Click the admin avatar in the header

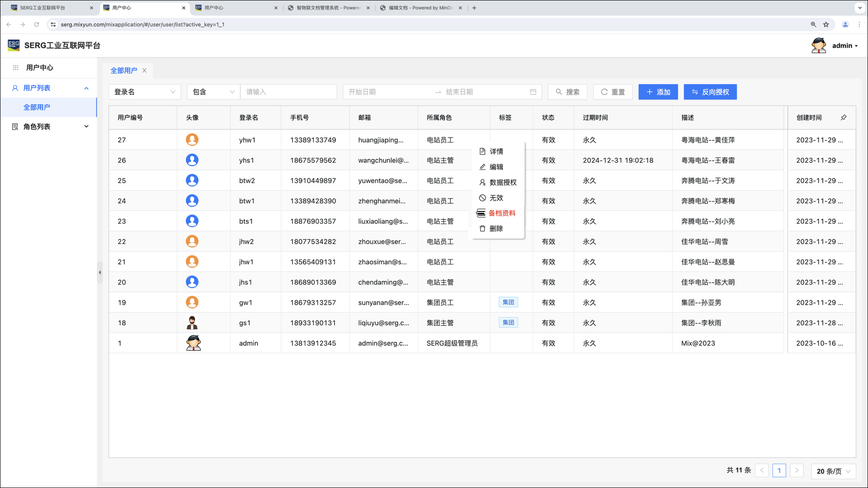tap(819, 46)
